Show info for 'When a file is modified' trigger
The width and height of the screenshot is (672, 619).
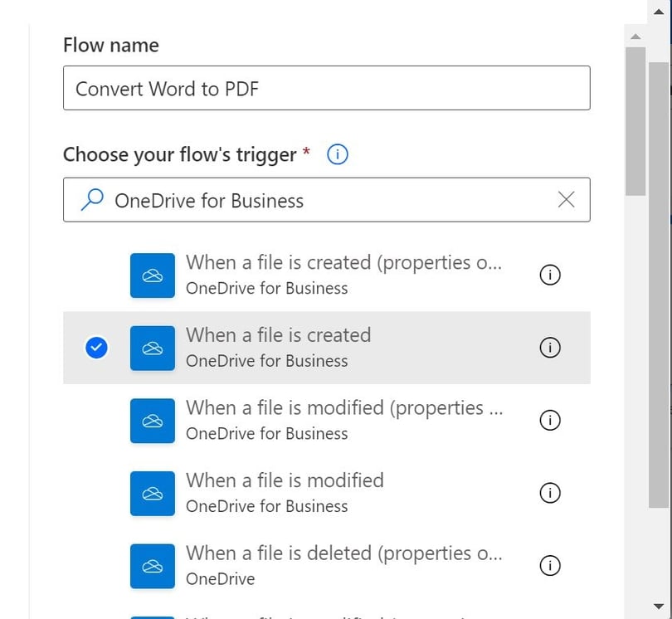coord(550,493)
